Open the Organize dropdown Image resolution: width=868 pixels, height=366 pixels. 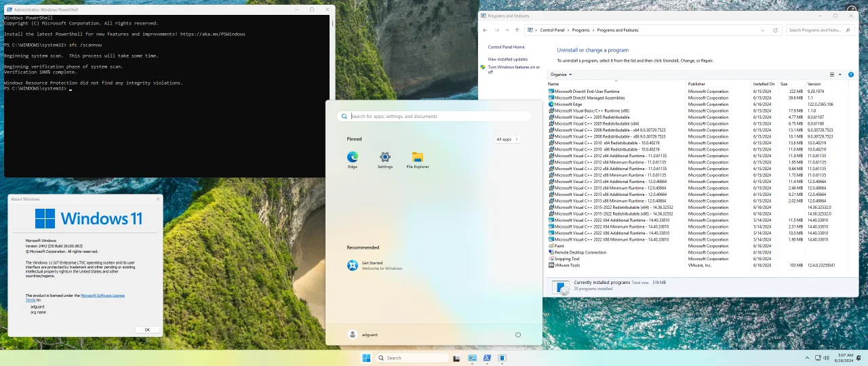point(561,75)
